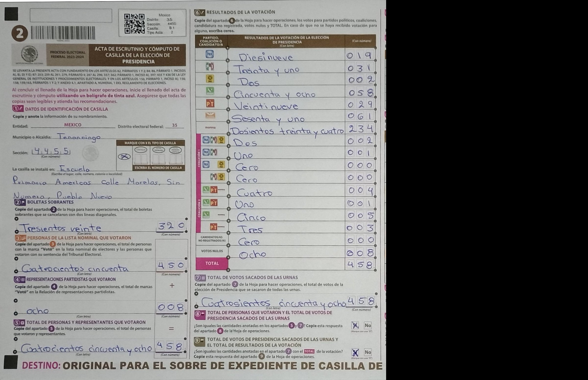Click the title Acta de Escrutinio y Cómputo
588x380 pixels.
[137, 55]
